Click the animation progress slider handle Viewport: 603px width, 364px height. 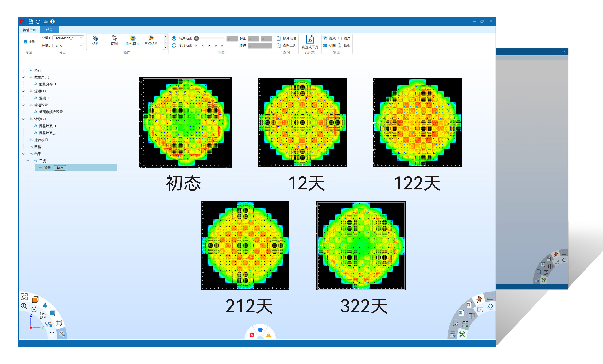[x=196, y=38]
